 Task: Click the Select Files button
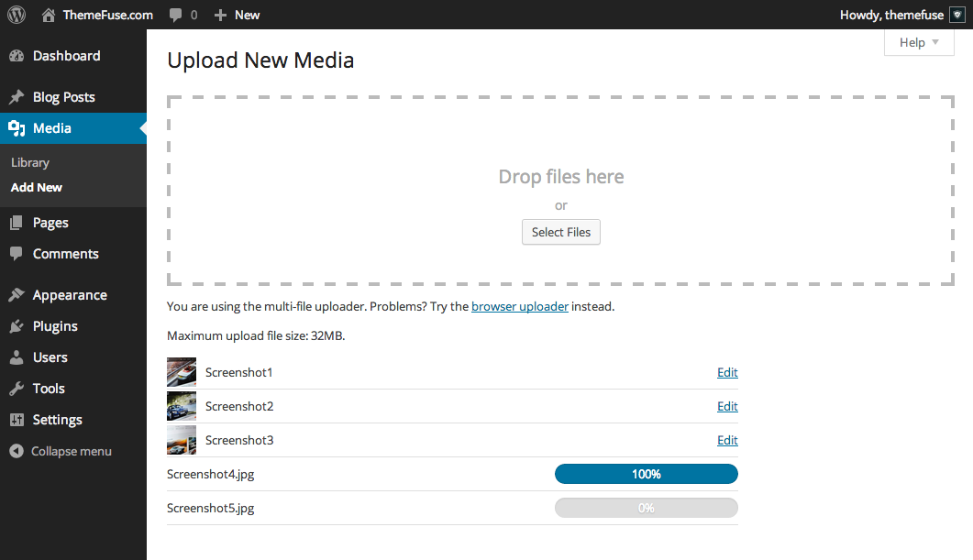click(561, 232)
